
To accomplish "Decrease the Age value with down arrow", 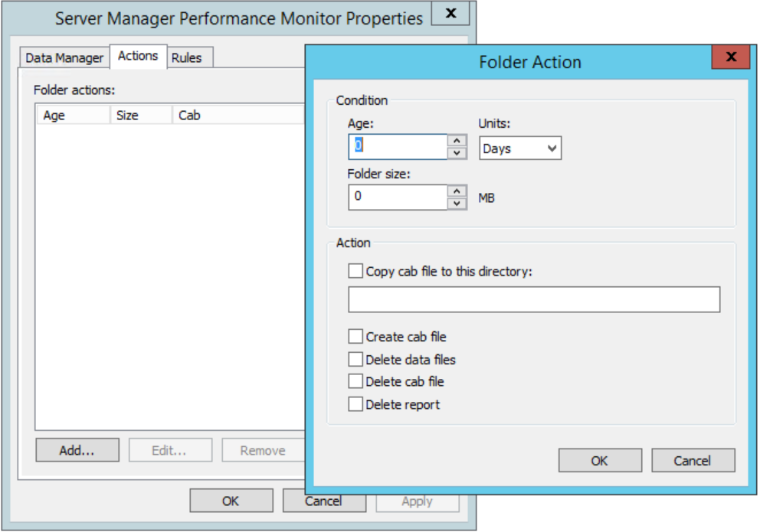I will click(457, 153).
